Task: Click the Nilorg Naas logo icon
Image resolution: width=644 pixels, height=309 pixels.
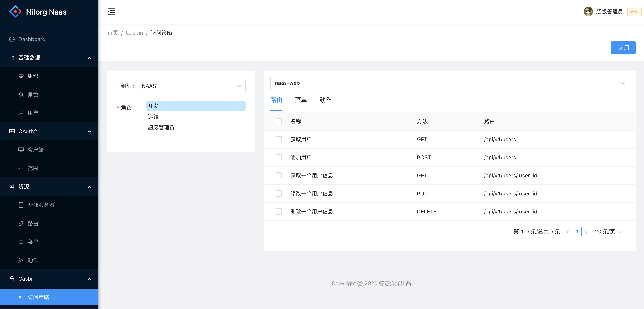Action: [15, 12]
